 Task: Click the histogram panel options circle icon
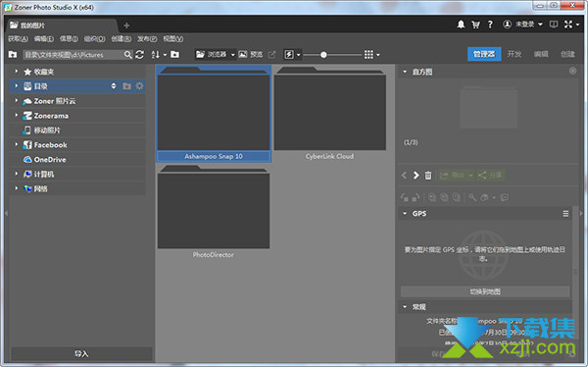pos(572,71)
